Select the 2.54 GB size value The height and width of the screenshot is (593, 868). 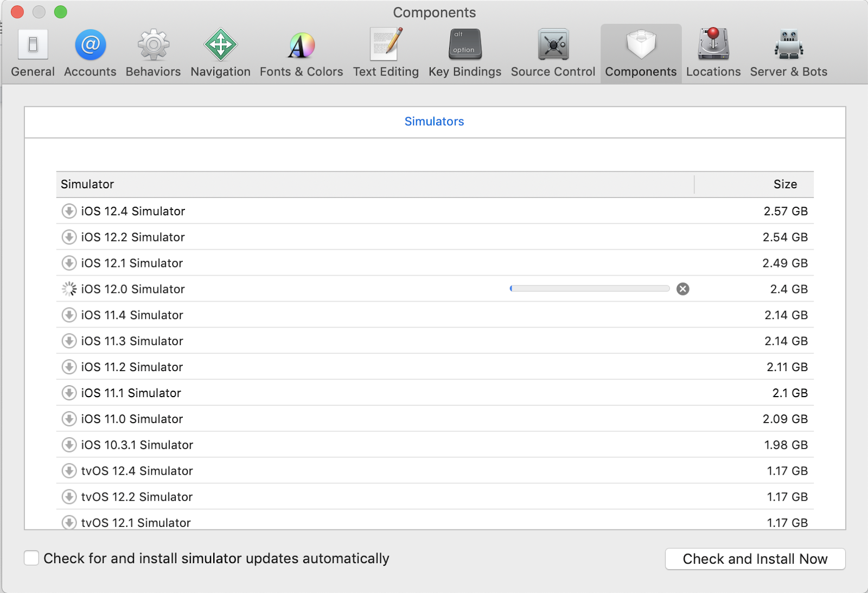(785, 237)
